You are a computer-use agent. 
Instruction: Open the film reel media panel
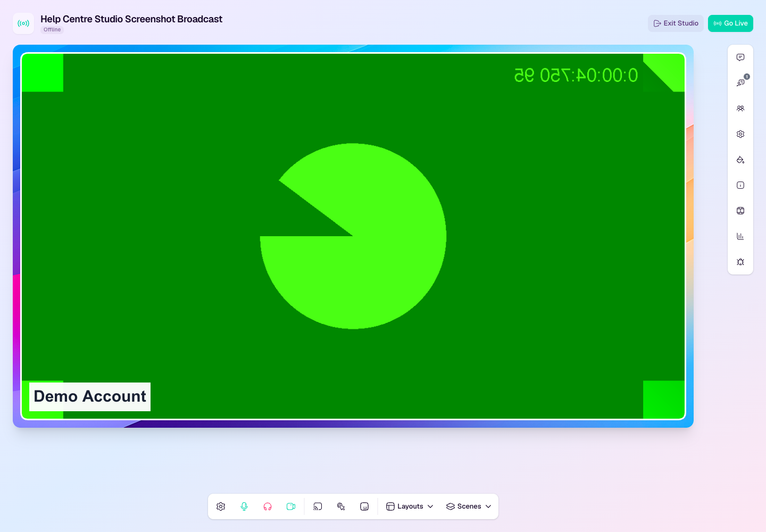coord(740,211)
